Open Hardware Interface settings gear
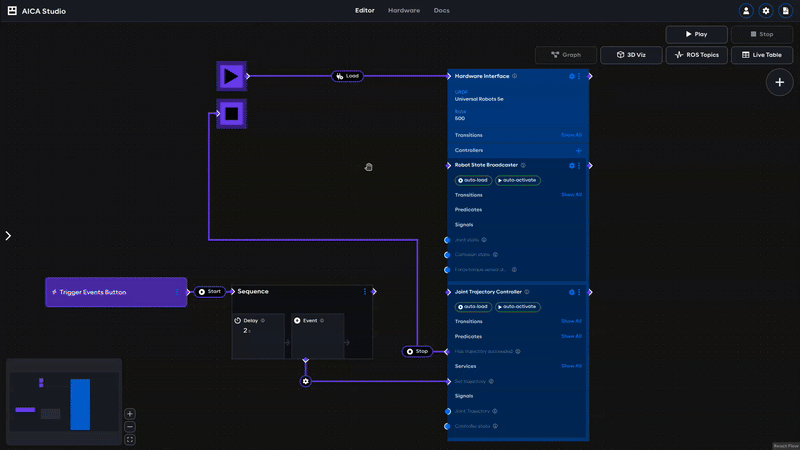 (x=572, y=76)
